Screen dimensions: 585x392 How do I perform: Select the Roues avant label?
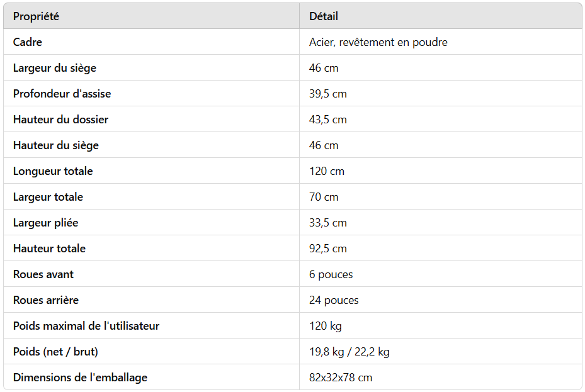click(x=43, y=274)
